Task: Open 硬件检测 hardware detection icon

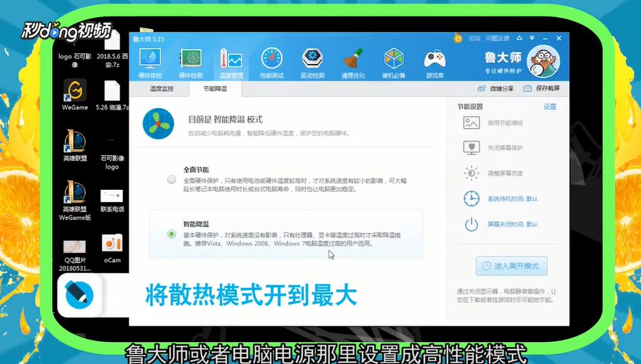Action: [191, 63]
